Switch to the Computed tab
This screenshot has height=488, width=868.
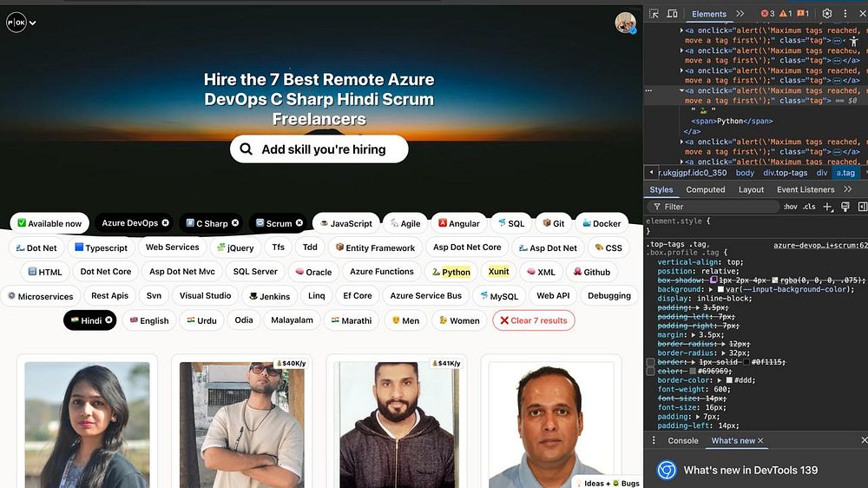705,189
